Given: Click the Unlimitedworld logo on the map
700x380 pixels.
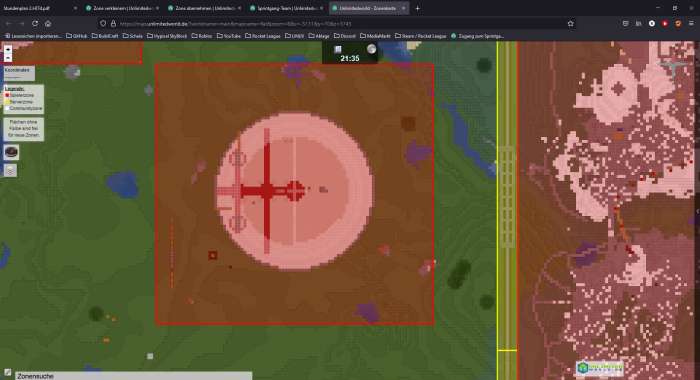Looking at the screenshot, I should tap(600, 368).
